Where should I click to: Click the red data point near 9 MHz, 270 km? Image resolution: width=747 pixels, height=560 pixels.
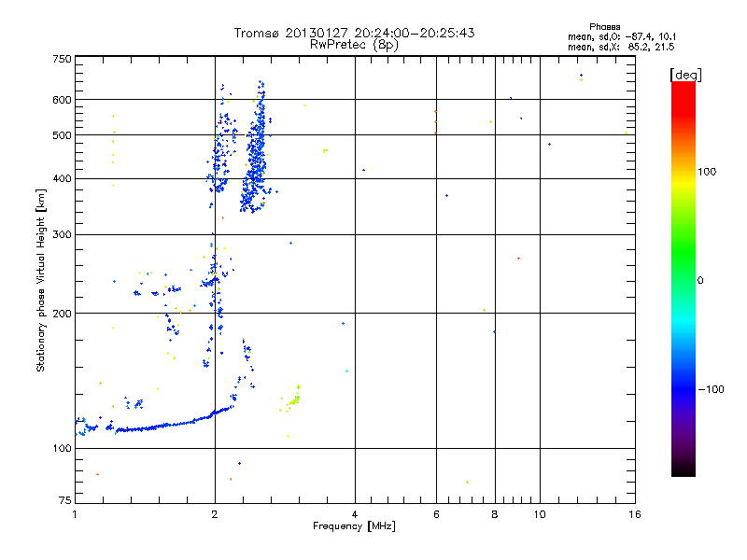click(519, 259)
